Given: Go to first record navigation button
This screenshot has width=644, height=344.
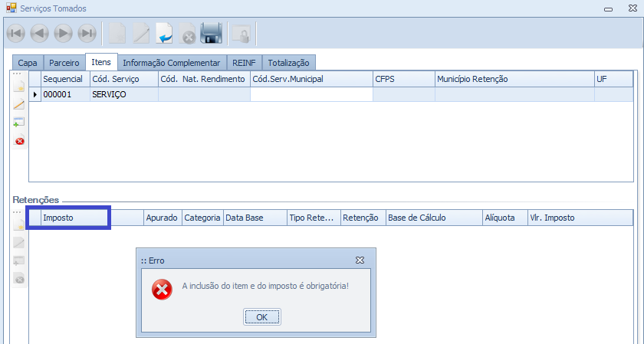Looking at the screenshot, I should [x=16, y=33].
